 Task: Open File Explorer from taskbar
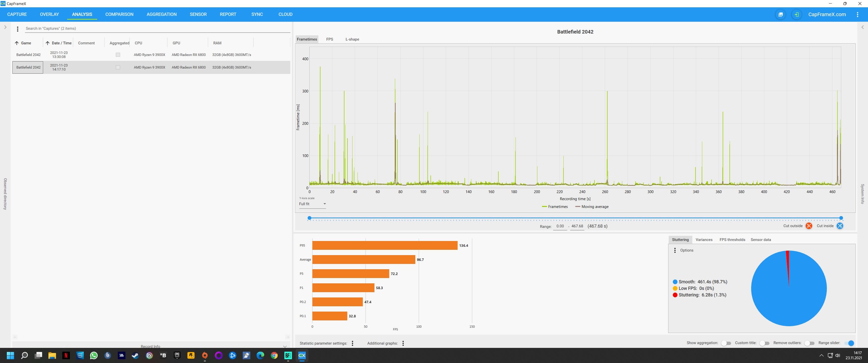[52, 355]
